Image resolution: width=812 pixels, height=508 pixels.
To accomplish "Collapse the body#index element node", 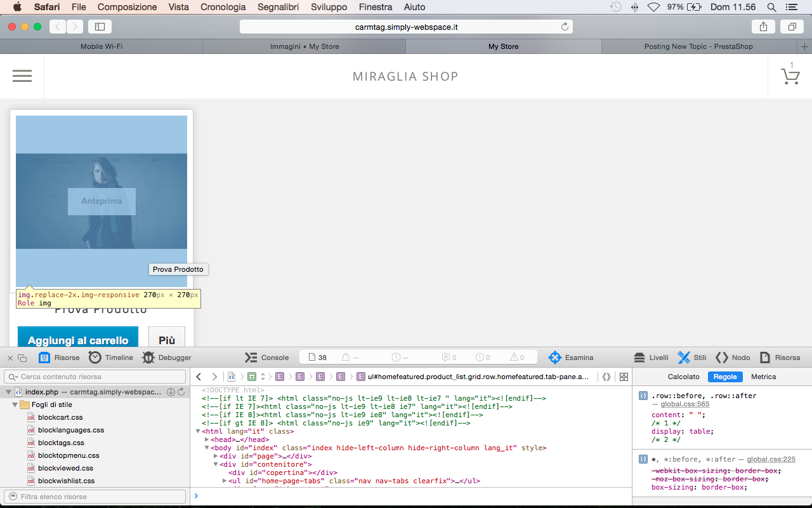I will (207, 448).
